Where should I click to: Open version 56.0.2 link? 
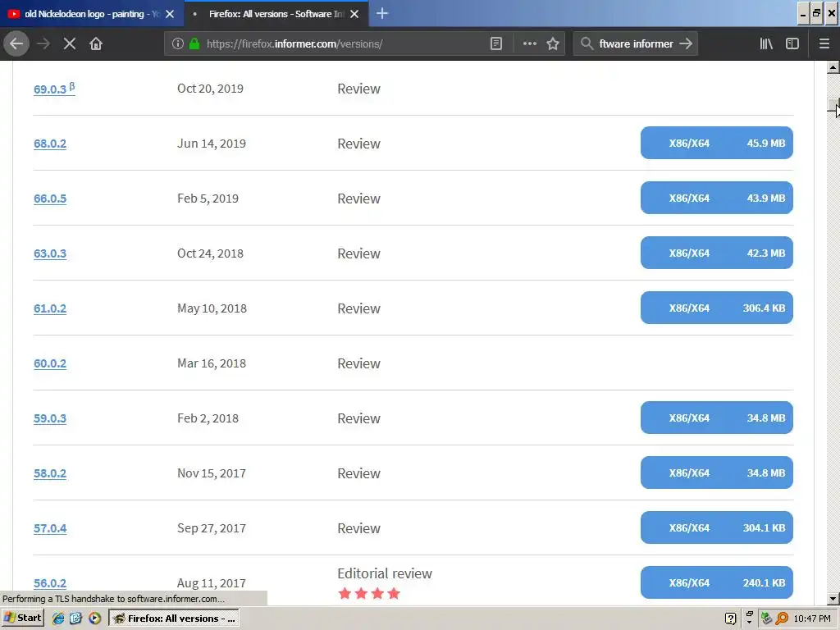pos(50,583)
